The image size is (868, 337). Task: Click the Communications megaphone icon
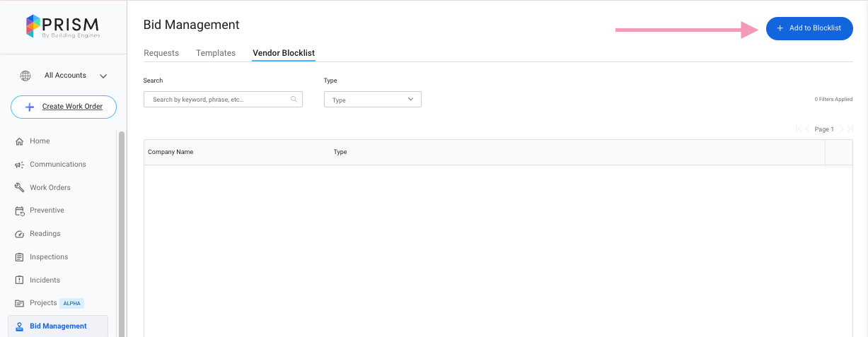(x=20, y=165)
